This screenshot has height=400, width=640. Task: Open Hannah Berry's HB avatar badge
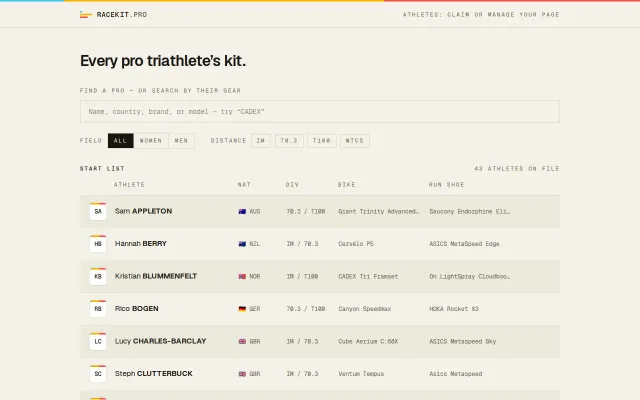click(98, 244)
